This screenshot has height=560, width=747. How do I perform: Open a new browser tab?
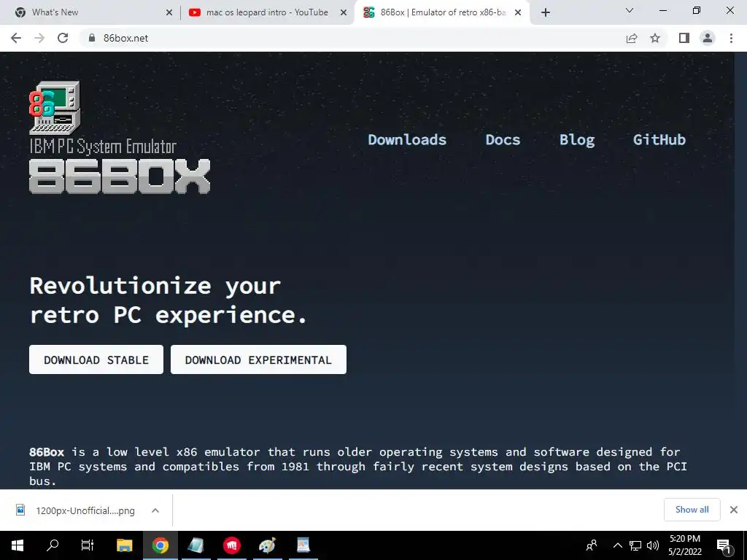point(546,12)
